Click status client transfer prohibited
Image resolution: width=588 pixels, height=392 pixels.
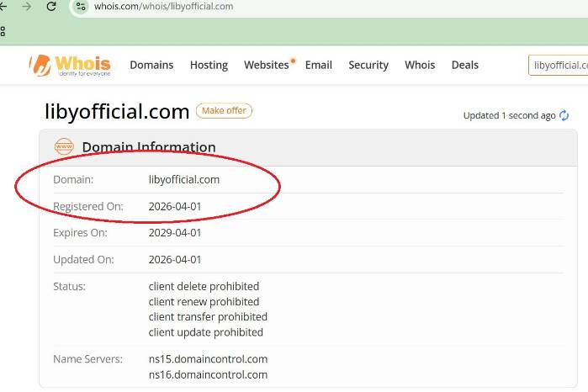pos(208,317)
